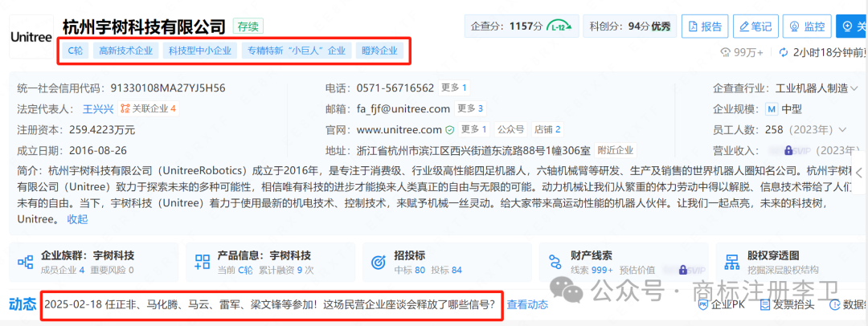Open the 店铺 2 button
Viewport: 868px width, 326px height.
tap(547, 129)
